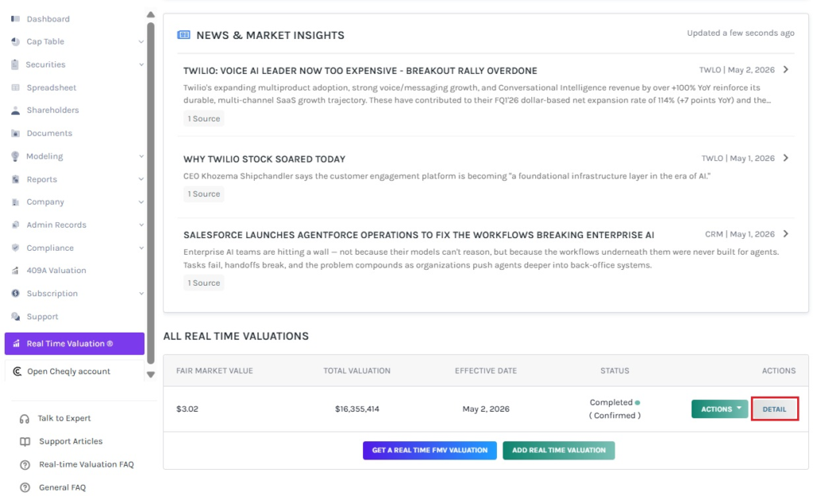The width and height of the screenshot is (813, 504).
Task: Click 1 Source tag under Why Twilio Stock Soared
Action: [x=204, y=194]
